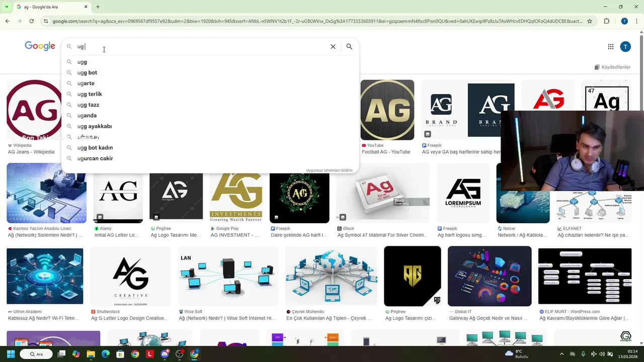Submit search with the magnifier button
Viewport: 644px width, 362px height.
click(349, 46)
